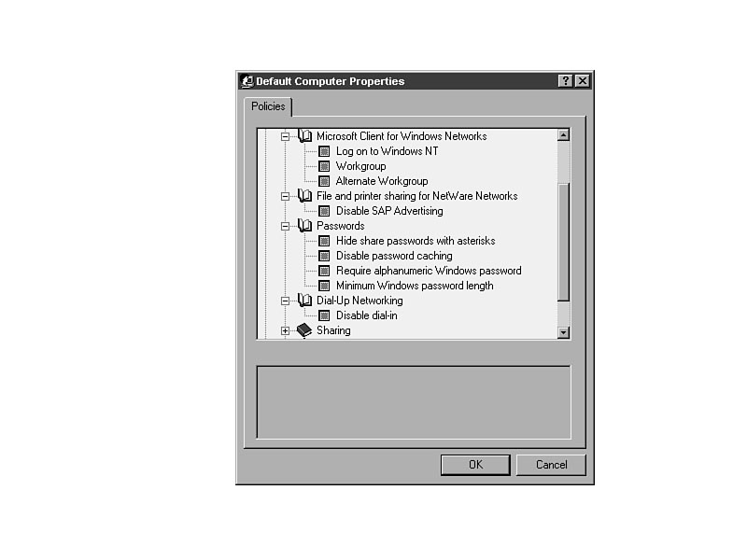Collapse the Passwords policy category

(x=285, y=226)
